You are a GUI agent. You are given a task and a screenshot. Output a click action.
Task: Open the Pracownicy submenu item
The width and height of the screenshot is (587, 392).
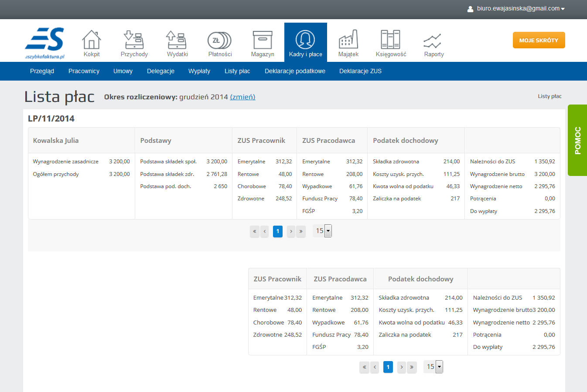pos(84,71)
